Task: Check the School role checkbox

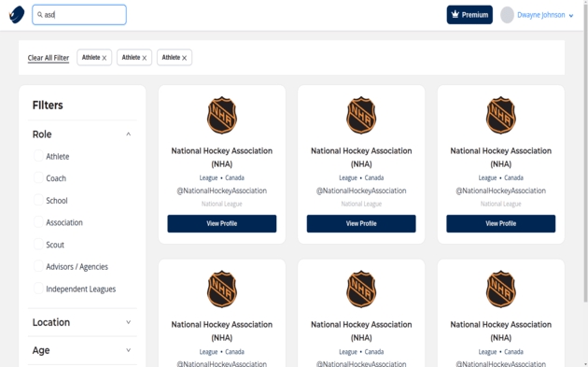Action: pos(38,200)
